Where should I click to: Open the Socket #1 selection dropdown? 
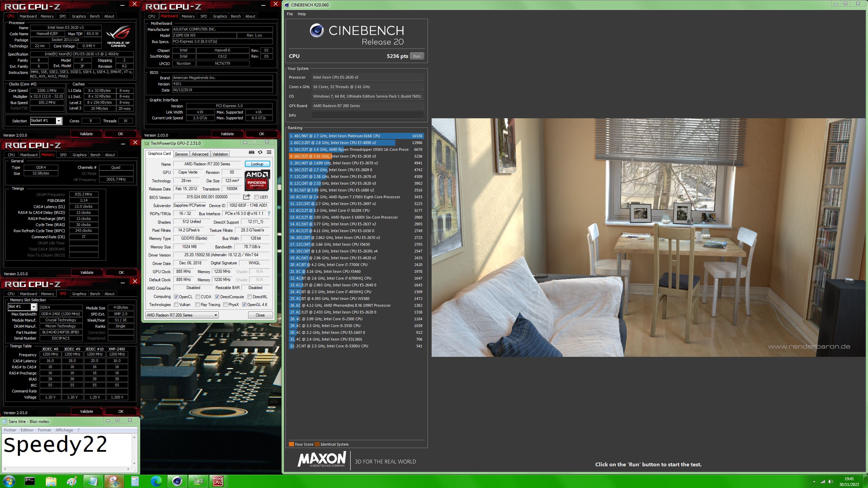click(x=46, y=121)
